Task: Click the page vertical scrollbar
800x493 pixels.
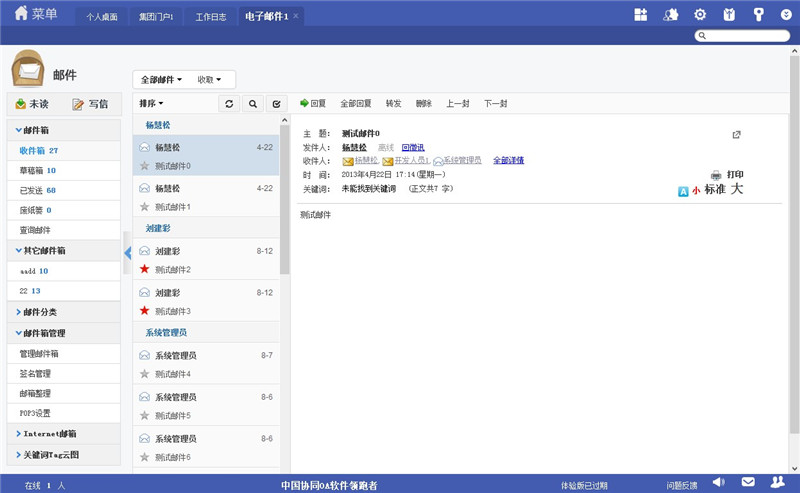Action: click(794, 245)
